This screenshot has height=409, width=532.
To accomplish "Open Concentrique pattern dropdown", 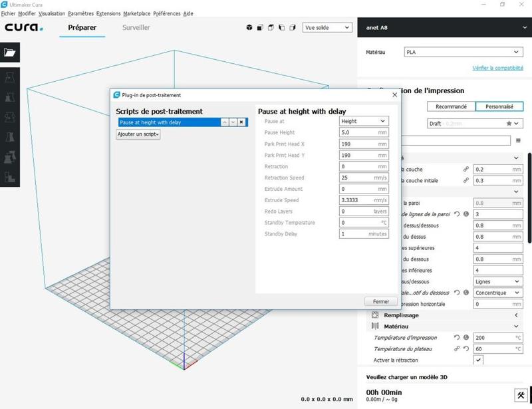I will [x=498, y=293].
